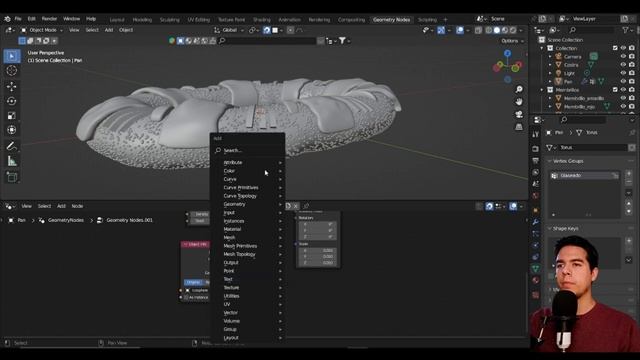Open the Global transform orientation dropdown
This screenshot has height=360, width=640.
[x=229, y=30]
